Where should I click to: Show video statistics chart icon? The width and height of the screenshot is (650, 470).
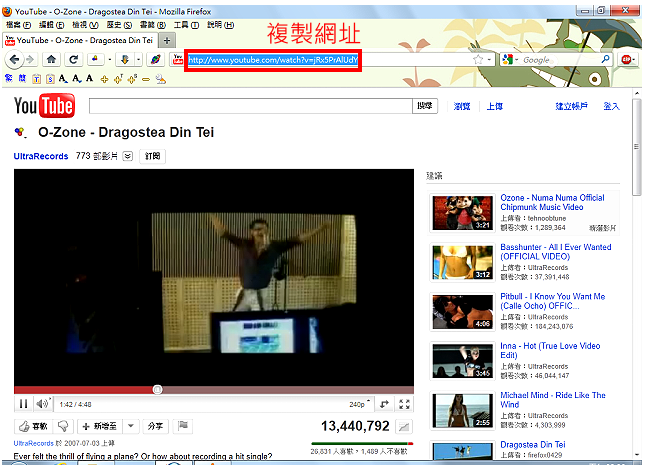403,426
